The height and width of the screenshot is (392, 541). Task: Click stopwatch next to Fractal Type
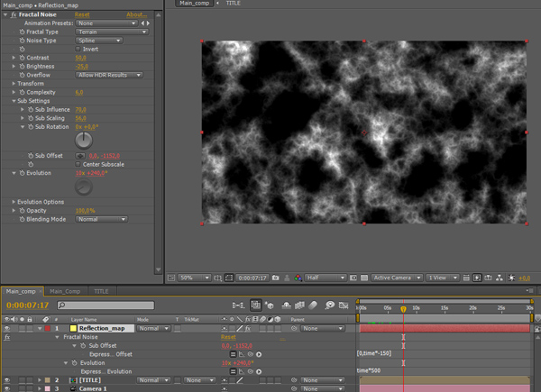pyautogui.click(x=22, y=32)
